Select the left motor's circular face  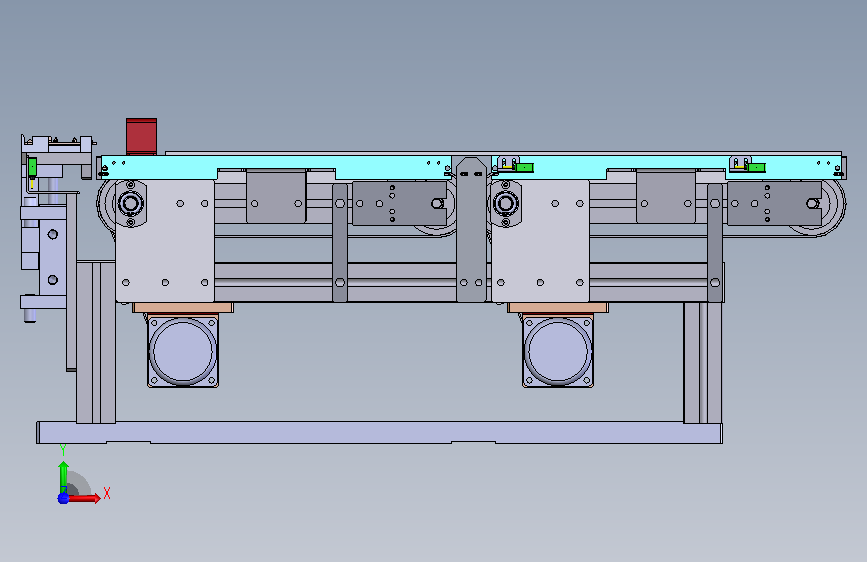pyautogui.click(x=183, y=351)
